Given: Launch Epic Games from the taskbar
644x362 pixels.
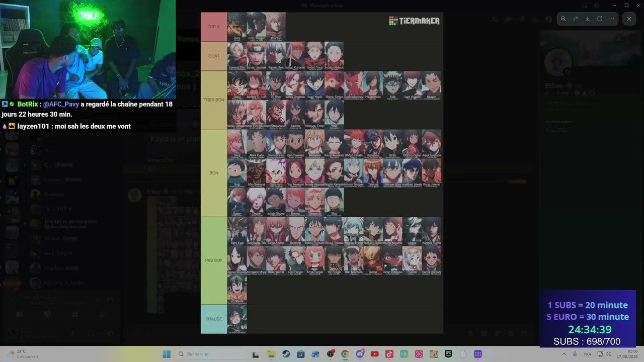Looking at the screenshot, I should (448, 354).
